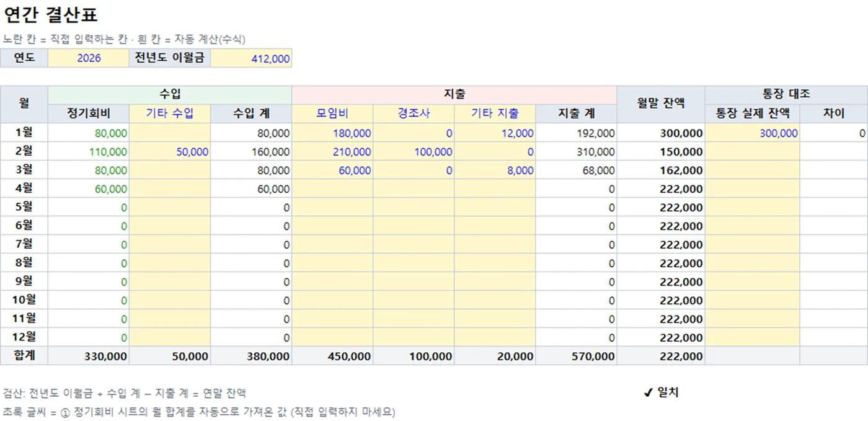Screen dimensions: 868x421
Task: Click 3월 모임비 cell 60,000
Action: click(x=332, y=170)
